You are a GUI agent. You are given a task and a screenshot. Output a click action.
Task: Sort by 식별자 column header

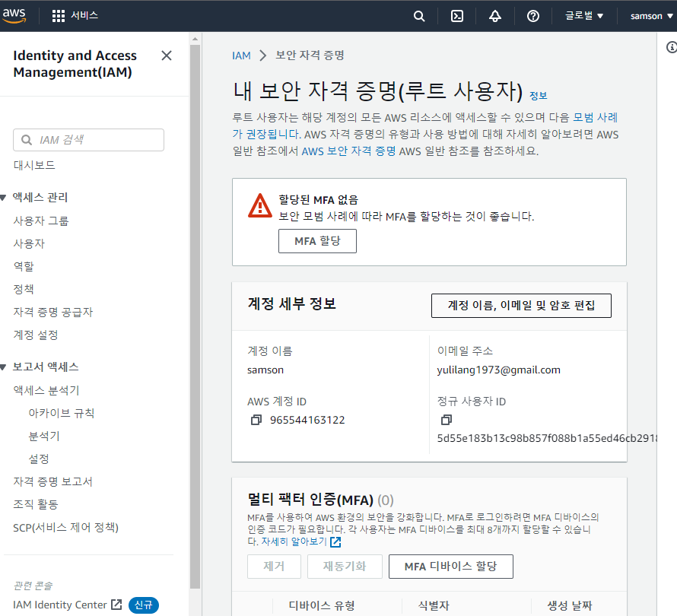click(434, 605)
